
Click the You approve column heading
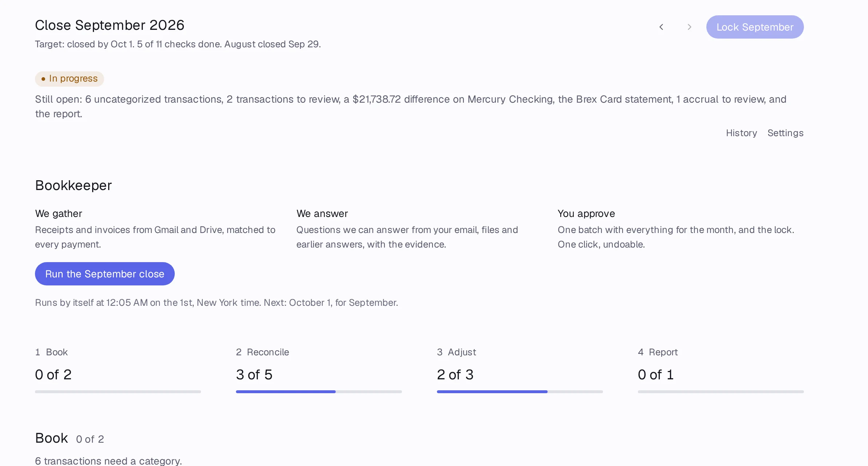click(x=586, y=213)
